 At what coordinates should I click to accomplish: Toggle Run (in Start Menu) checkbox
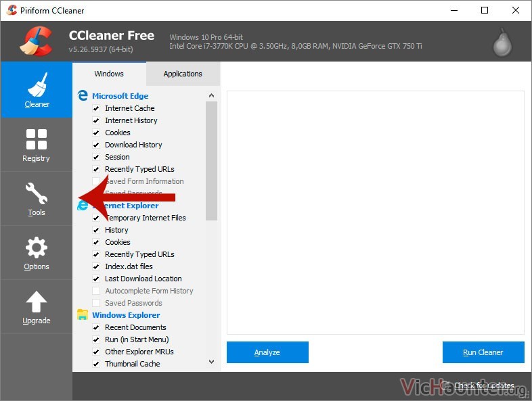(96, 339)
